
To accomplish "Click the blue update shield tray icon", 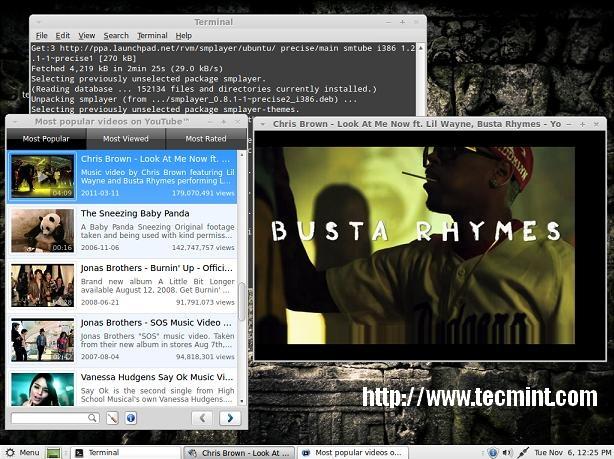I will (493, 453).
